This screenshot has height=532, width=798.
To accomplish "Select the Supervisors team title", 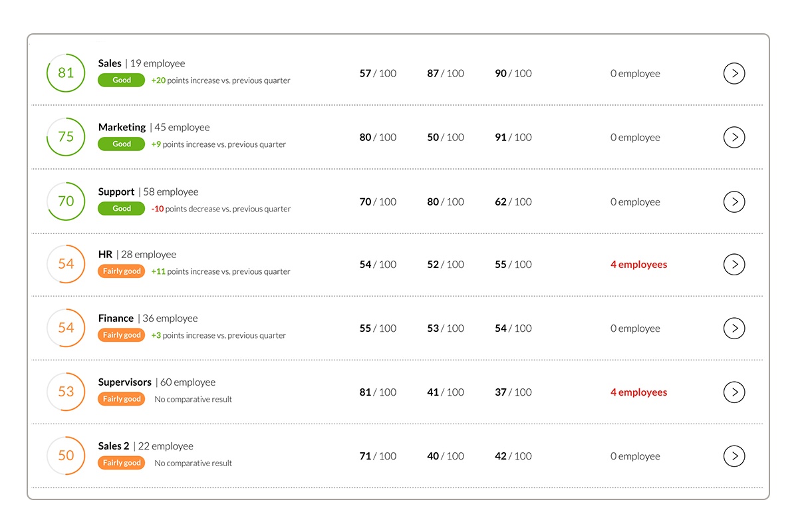I will click(x=125, y=382).
